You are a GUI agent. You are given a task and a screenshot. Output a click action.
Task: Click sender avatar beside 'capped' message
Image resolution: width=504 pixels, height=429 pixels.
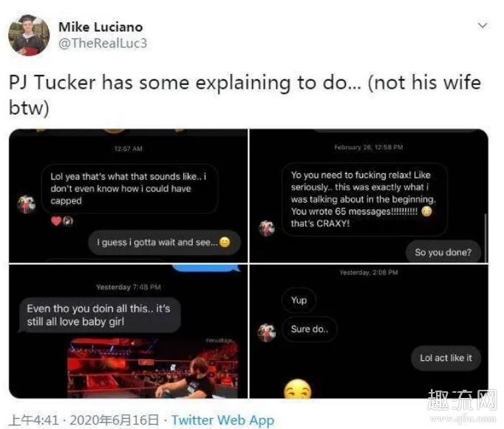(x=27, y=204)
